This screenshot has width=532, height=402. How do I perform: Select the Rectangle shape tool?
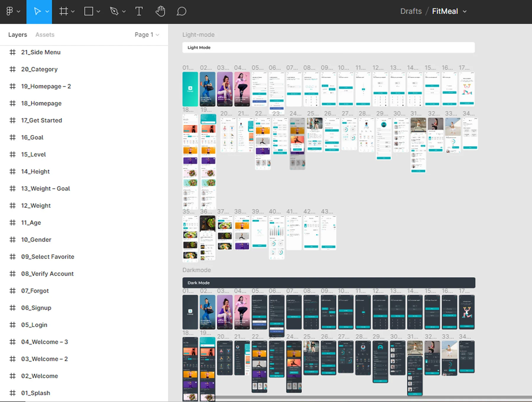89,12
